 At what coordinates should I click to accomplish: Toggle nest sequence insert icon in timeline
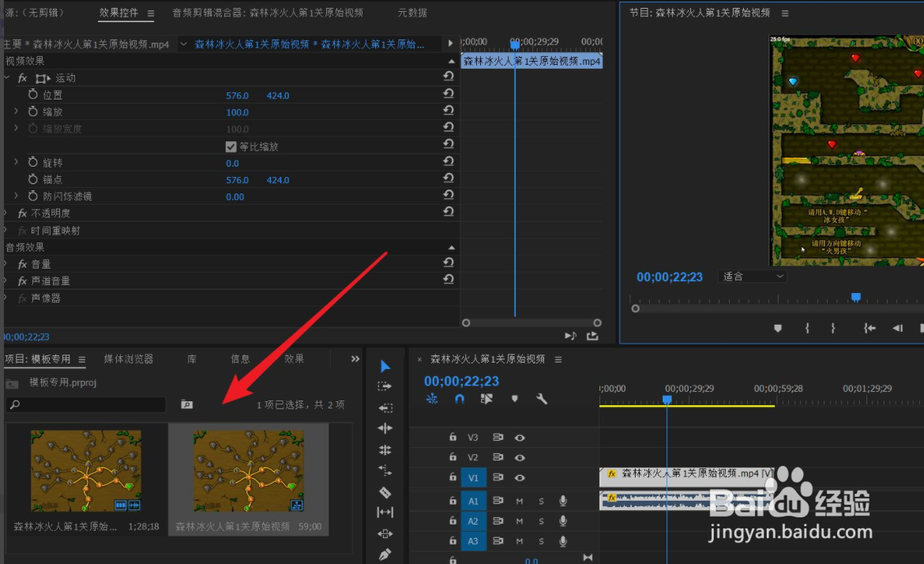[432, 399]
